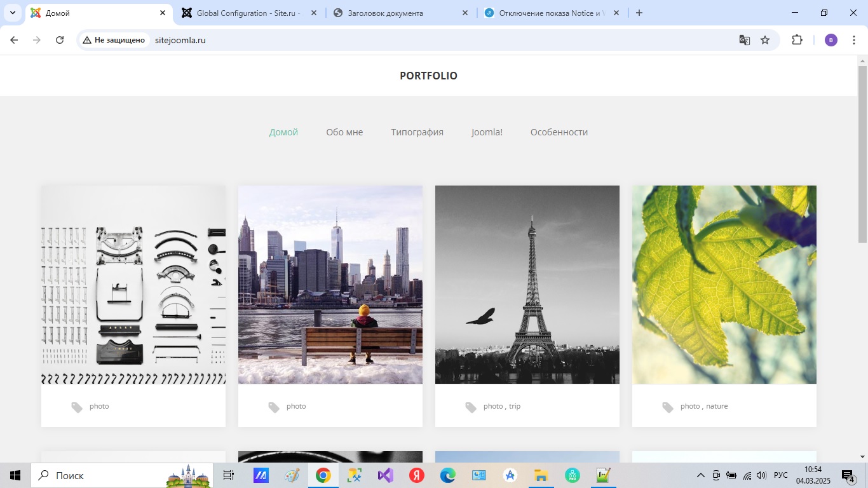Open the green leaf photo

point(724,285)
